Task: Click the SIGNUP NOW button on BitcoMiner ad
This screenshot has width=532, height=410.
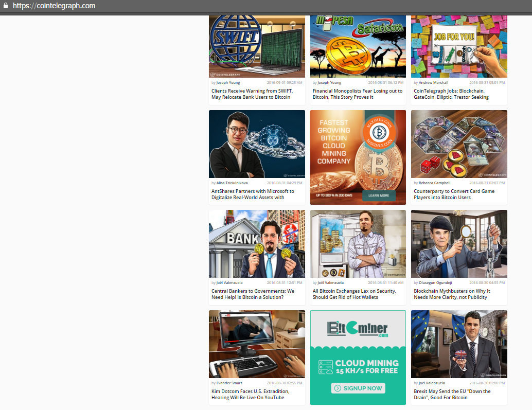Action: (x=358, y=388)
